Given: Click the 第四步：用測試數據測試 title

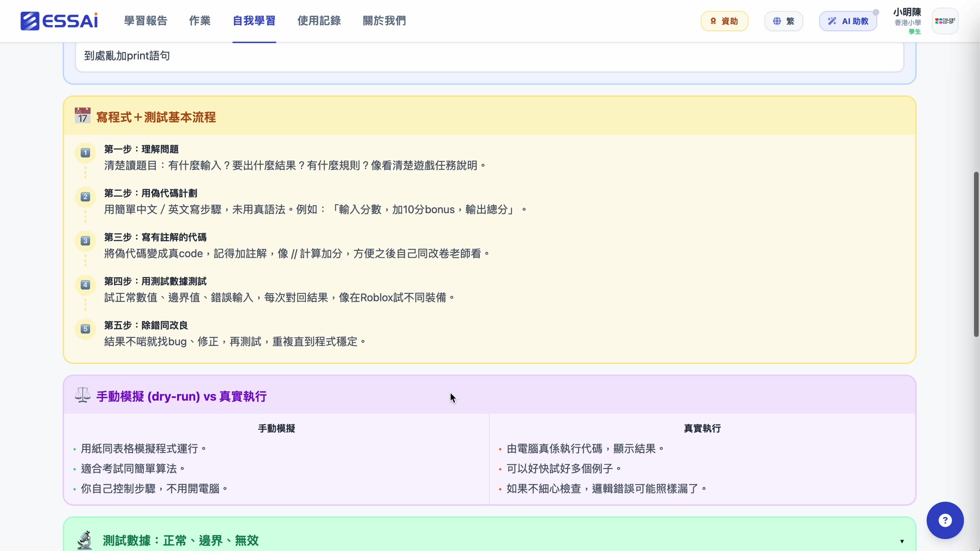Looking at the screenshot, I should (x=155, y=281).
